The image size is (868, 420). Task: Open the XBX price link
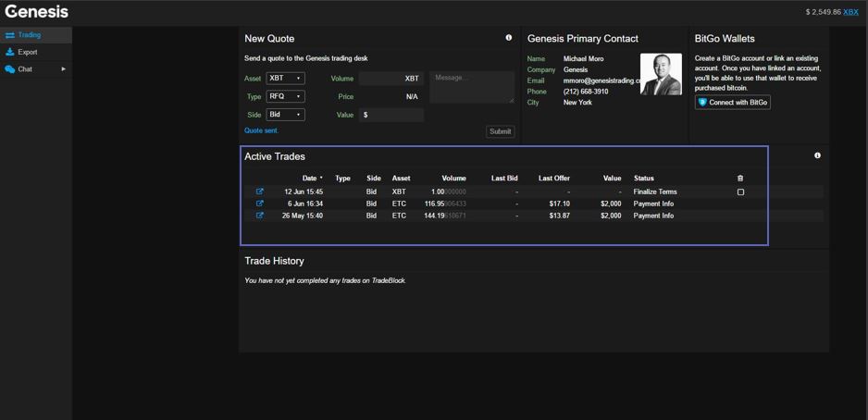(850, 12)
